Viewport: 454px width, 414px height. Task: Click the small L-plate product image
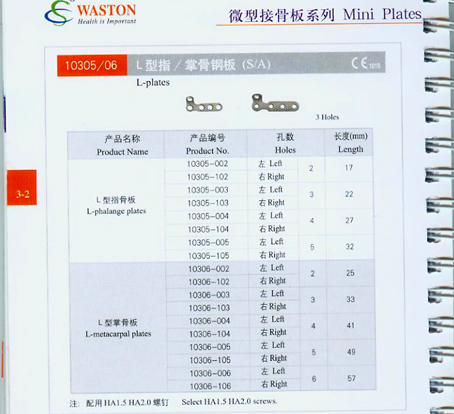click(x=204, y=104)
